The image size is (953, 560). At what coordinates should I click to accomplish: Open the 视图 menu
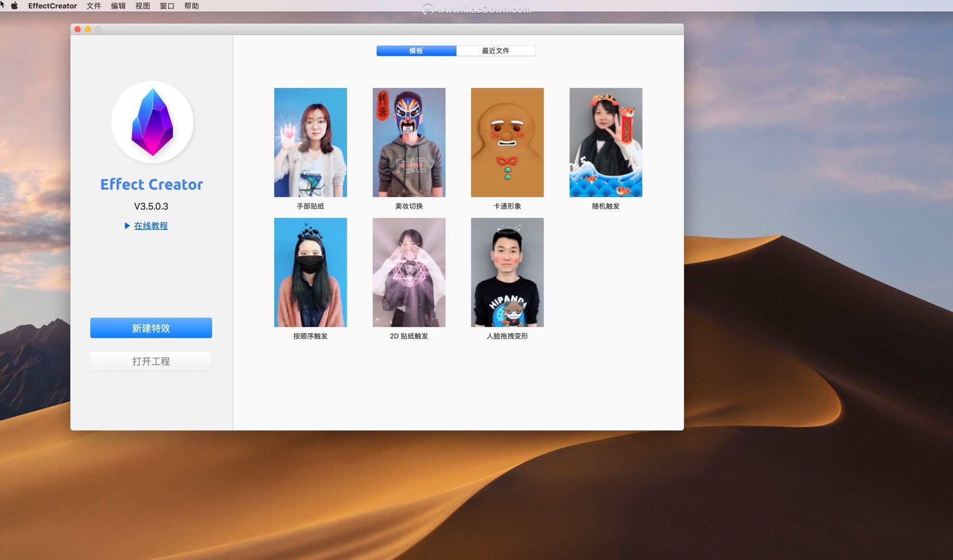click(143, 6)
